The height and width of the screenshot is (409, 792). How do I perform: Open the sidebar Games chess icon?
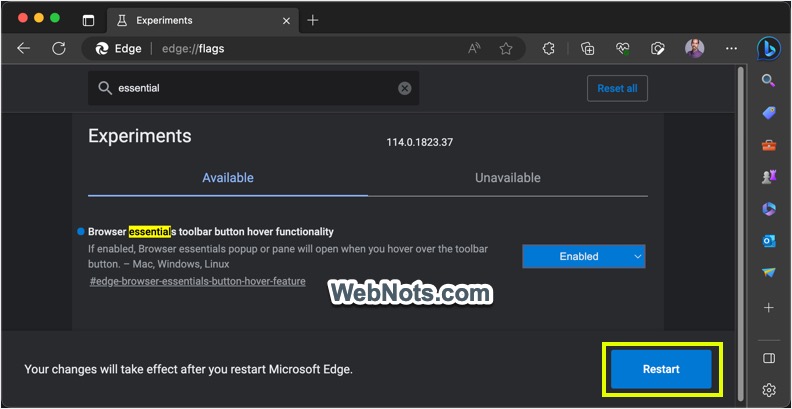pos(769,177)
